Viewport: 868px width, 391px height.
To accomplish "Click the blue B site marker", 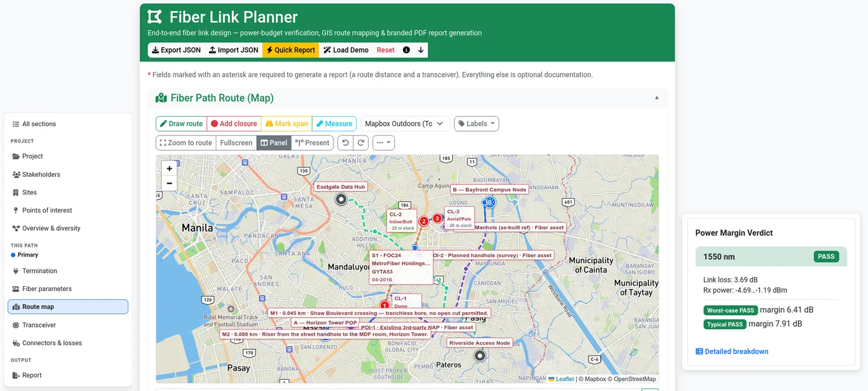I will point(489,202).
